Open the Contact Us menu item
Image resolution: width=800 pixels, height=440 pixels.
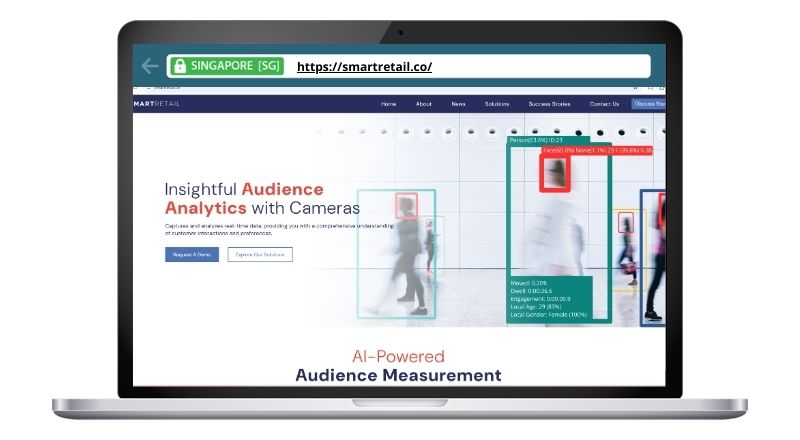coord(604,104)
